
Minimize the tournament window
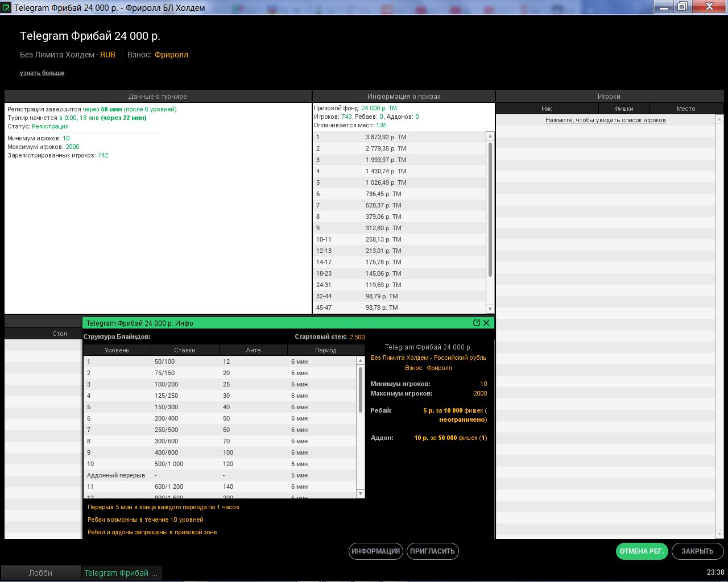(x=664, y=6)
